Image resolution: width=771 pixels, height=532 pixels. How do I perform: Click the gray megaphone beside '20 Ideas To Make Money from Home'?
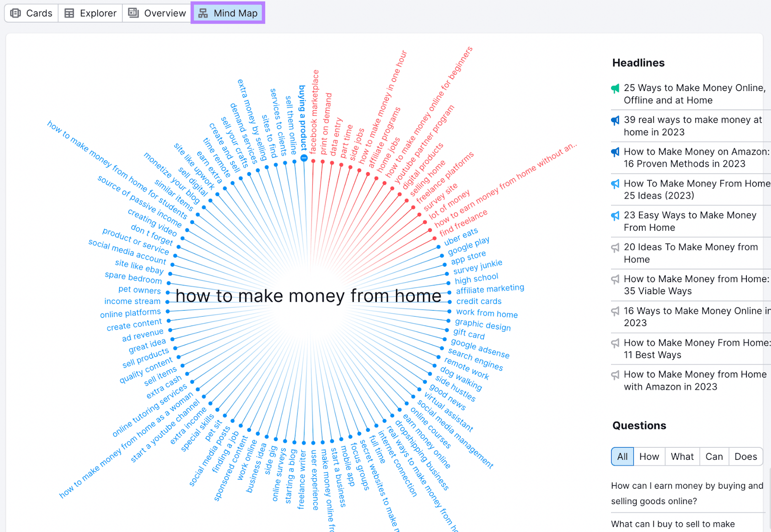point(614,247)
